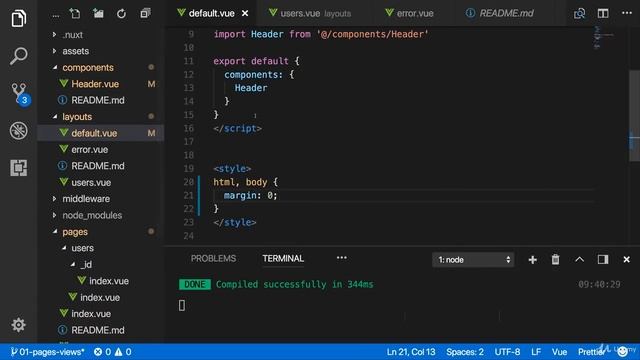Open explorer more actions ellipsis
640x360 pixels.
tap(56, 16)
